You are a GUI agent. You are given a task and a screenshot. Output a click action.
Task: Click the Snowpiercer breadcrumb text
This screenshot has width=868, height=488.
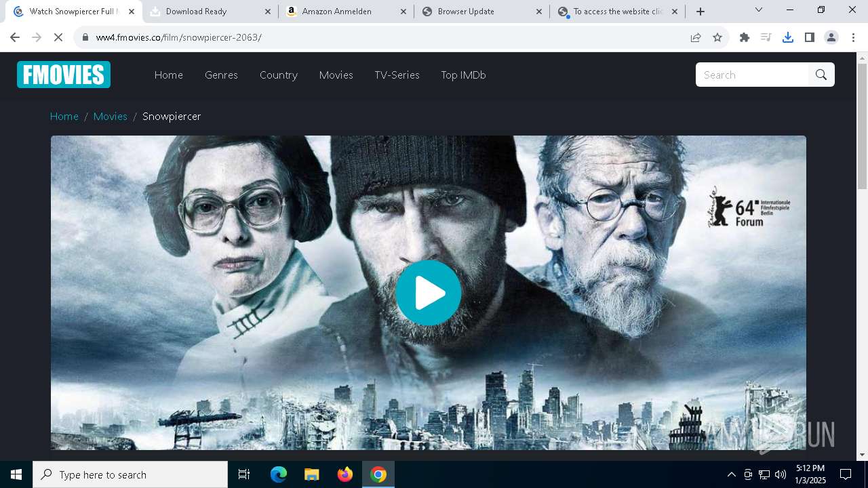172,117
